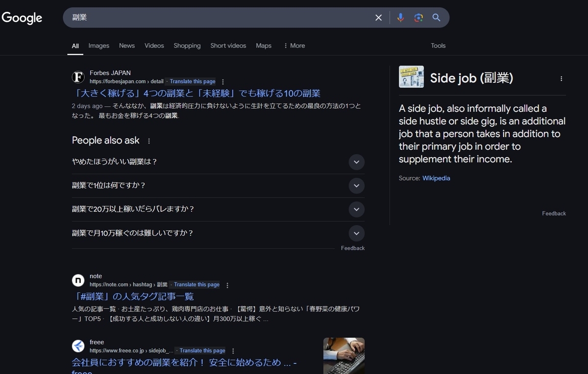Click the Forbes JAPAN site name
This screenshot has height=374, width=588.
(x=110, y=73)
